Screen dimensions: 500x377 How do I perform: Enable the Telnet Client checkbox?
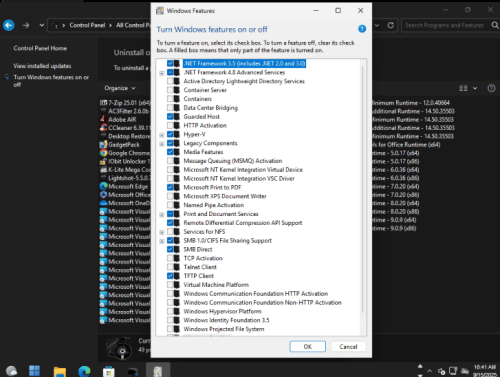[x=170, y=267]
